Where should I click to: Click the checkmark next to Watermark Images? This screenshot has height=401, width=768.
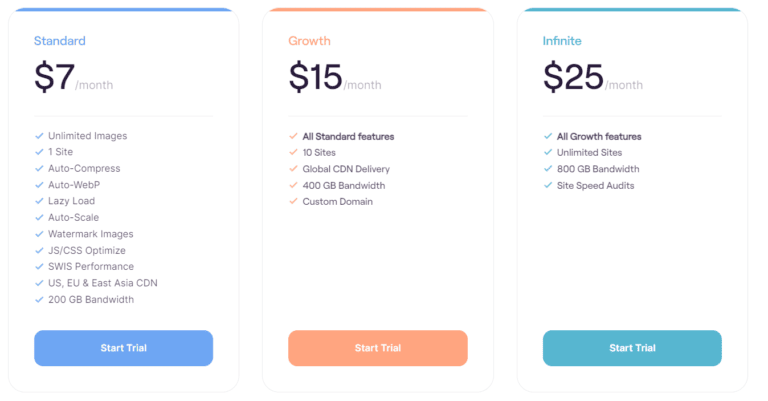click(39, 234)
